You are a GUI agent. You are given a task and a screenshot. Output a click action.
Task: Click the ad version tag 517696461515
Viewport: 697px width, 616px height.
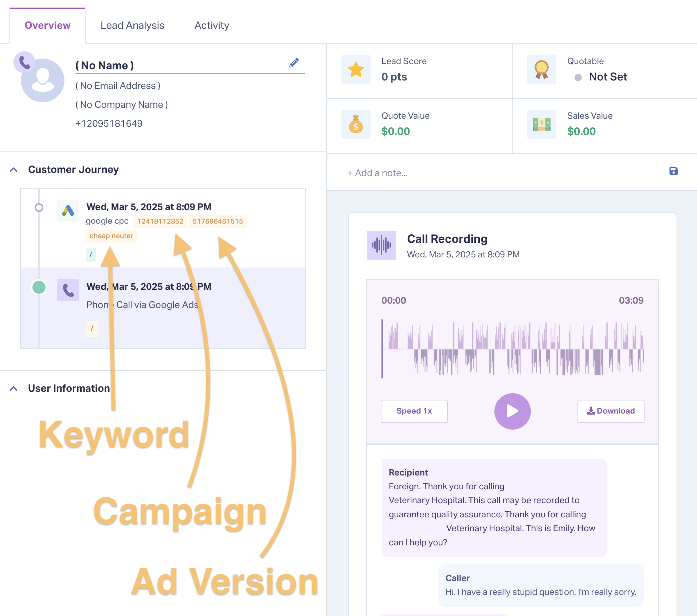tap(218, 221)
